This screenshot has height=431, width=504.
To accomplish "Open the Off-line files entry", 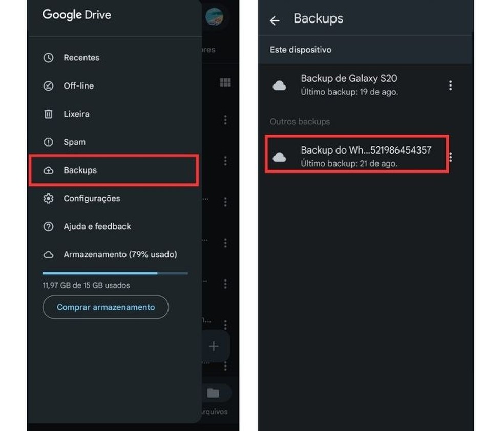I will click(x=114, y=86).
